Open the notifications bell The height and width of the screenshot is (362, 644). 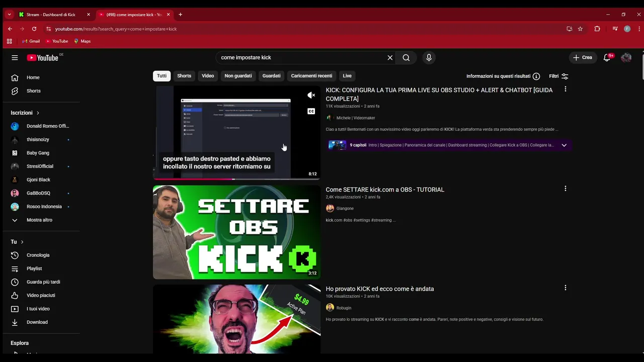click(x=607, y=58)
